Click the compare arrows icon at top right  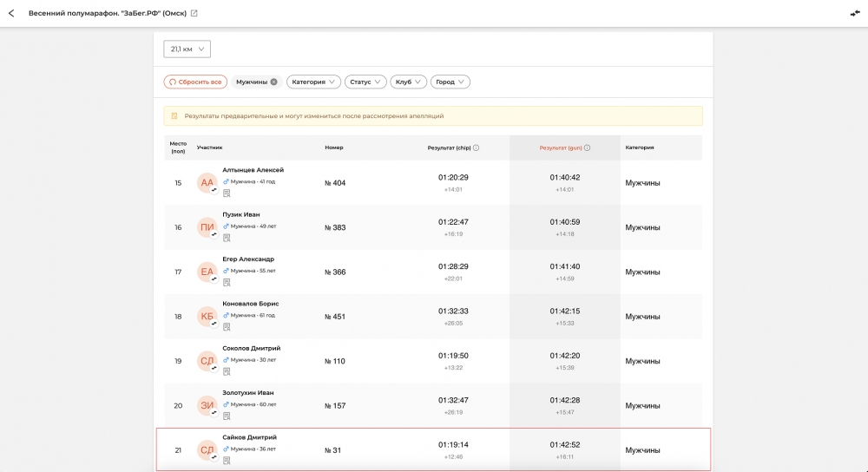[x=855, y=13]
